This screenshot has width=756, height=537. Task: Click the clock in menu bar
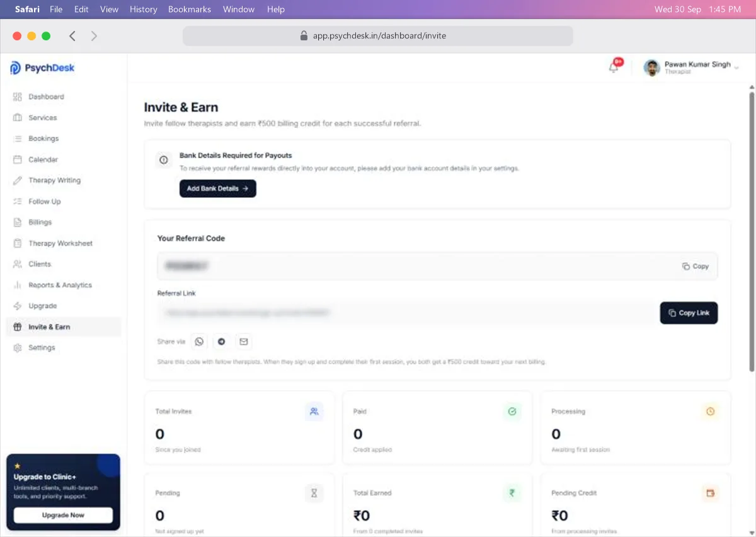click(x=724, y=9)
